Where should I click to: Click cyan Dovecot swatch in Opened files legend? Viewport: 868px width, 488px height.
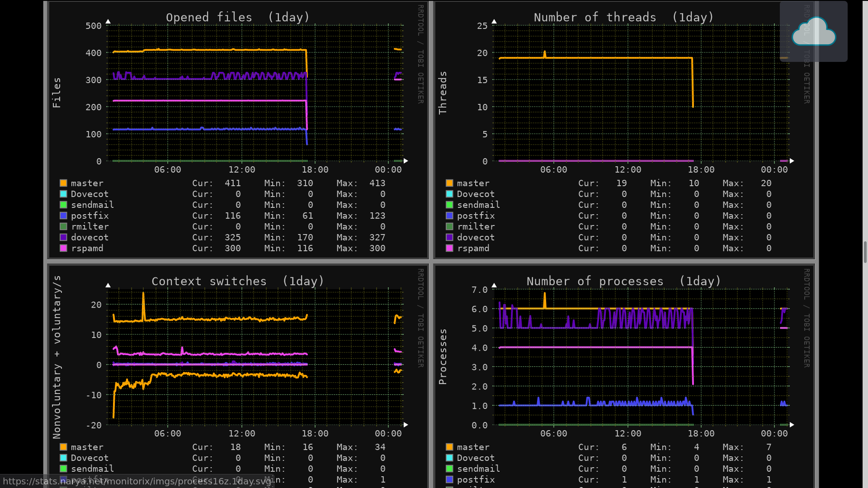pos(63,194)
